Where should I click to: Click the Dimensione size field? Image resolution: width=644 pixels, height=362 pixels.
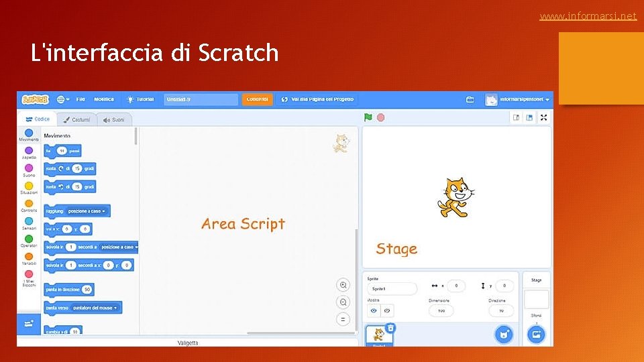(x=441, y=310)
